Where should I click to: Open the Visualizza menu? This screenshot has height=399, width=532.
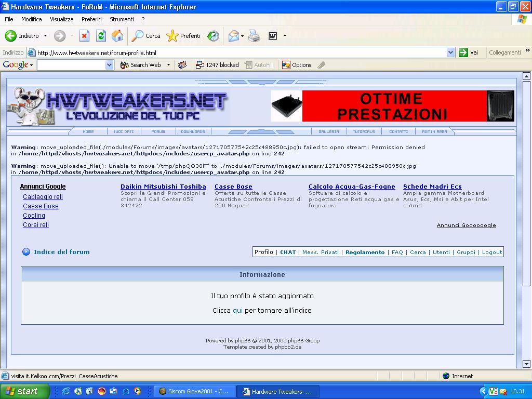62,19
